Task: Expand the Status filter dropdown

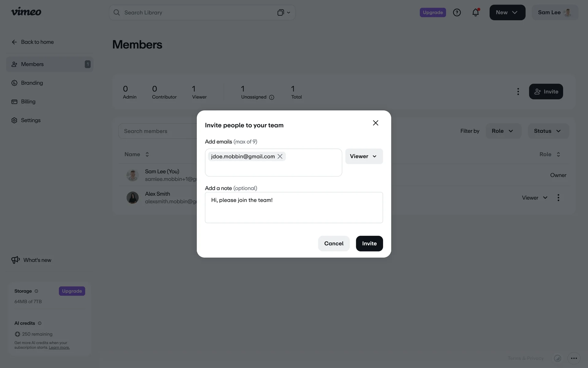Action: coord(548,131)
